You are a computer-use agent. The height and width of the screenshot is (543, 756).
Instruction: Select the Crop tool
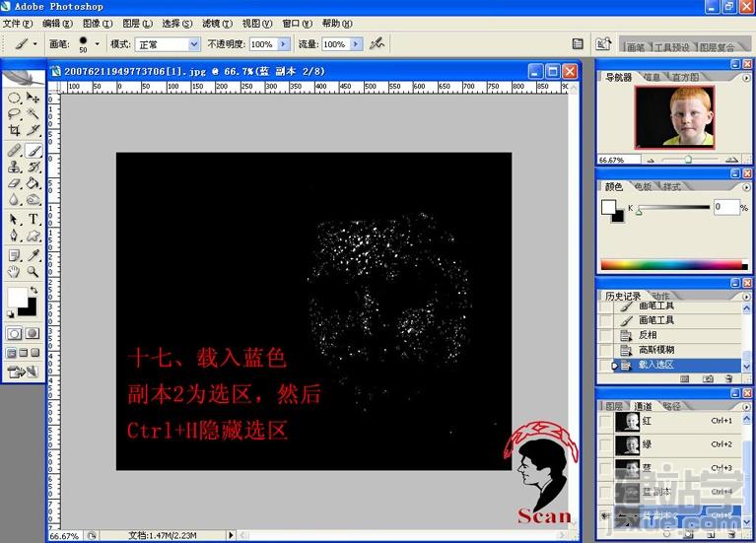14,130
